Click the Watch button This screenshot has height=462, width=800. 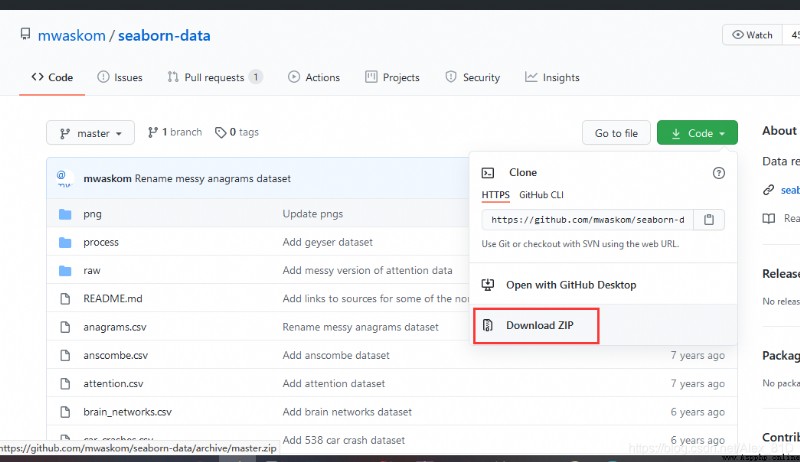coord(752,35)
